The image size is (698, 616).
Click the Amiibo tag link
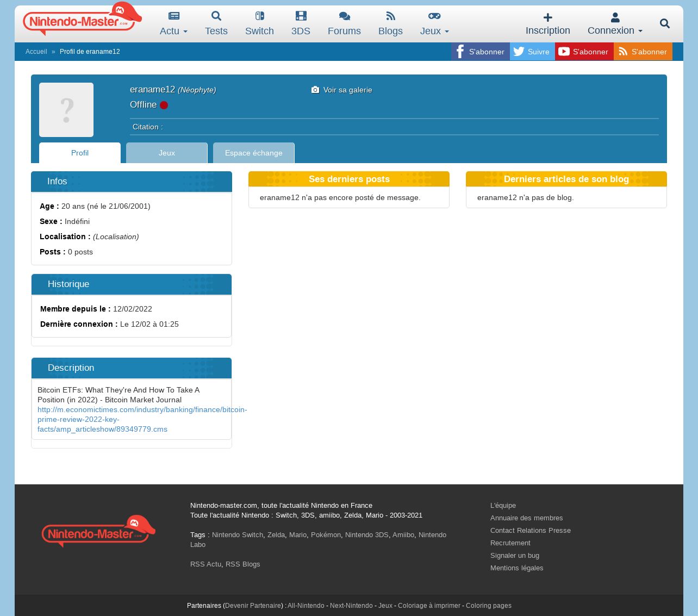point(403,534)
